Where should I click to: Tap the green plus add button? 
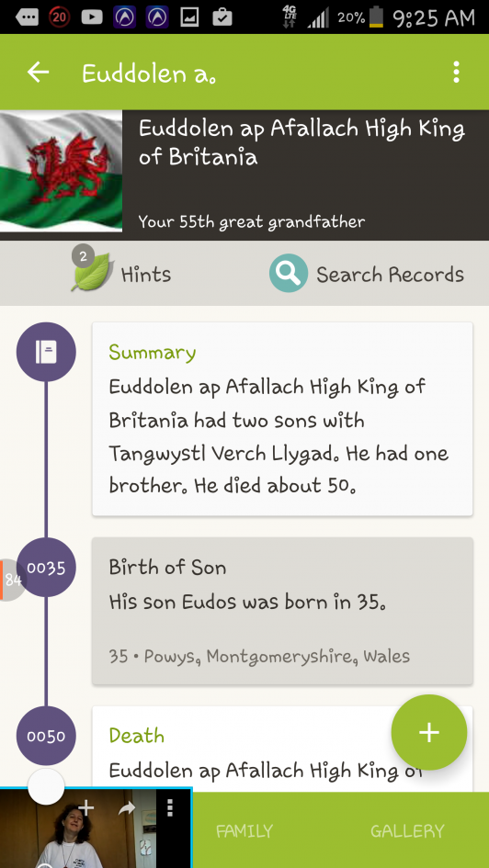[428, 732]
